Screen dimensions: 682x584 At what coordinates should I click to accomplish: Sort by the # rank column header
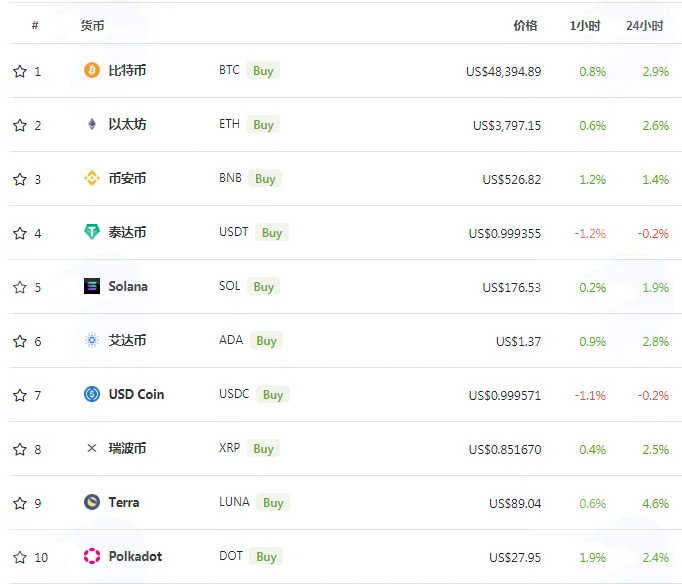pyautogui.click(x=35, y=25)
